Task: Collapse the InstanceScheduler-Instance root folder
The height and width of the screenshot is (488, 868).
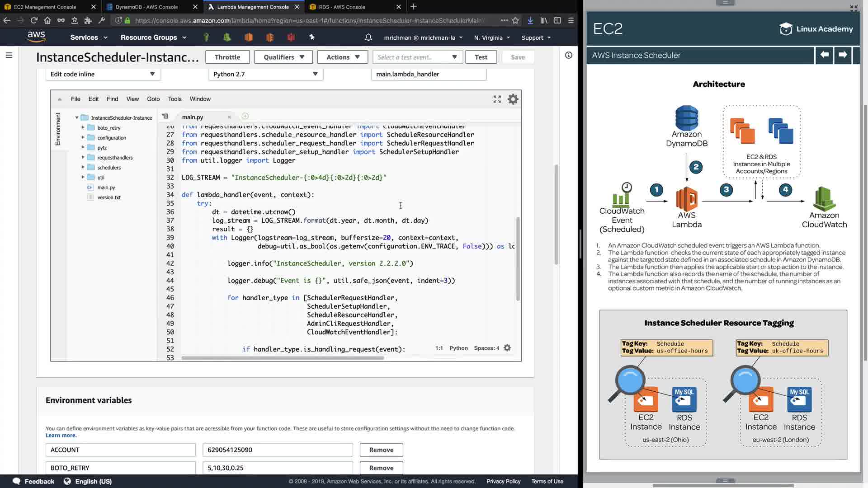Action: (77, 117)
